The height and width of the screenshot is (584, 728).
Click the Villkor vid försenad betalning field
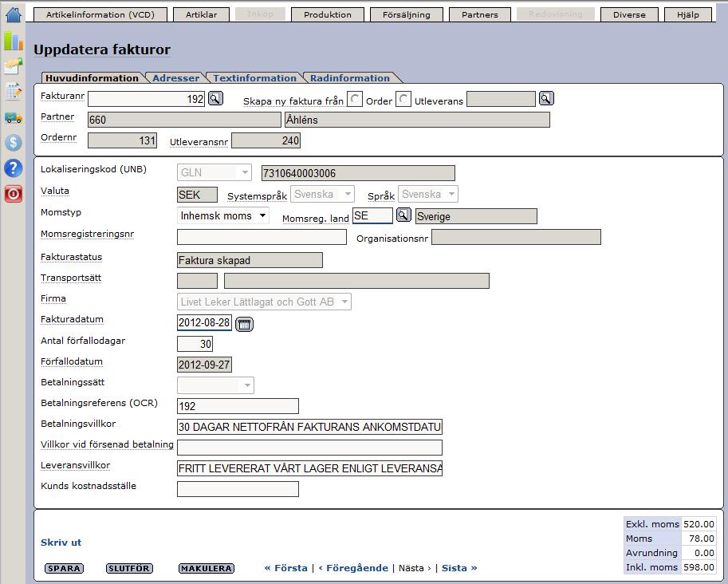coord(309,448)
